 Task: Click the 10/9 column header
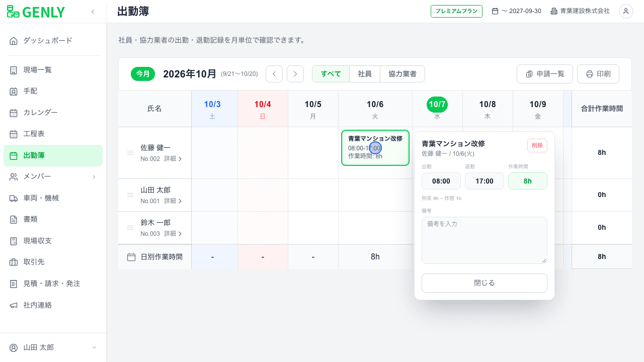tap(538, 109)
